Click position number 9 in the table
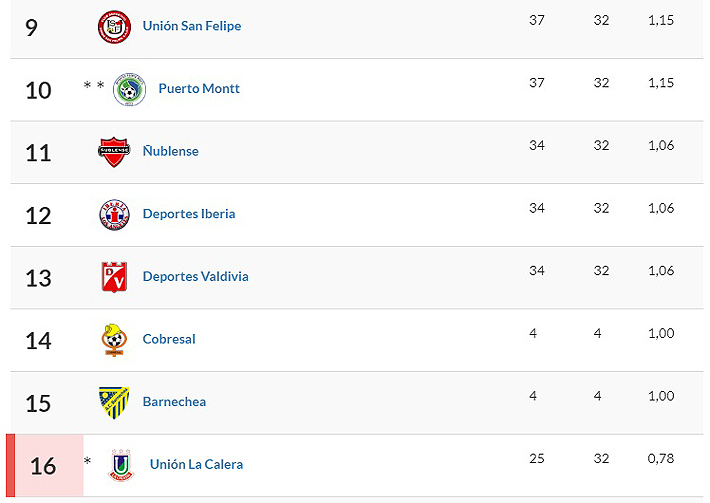Image resolution: width=710 pixels, height=503 pixels. pos(31,27)
